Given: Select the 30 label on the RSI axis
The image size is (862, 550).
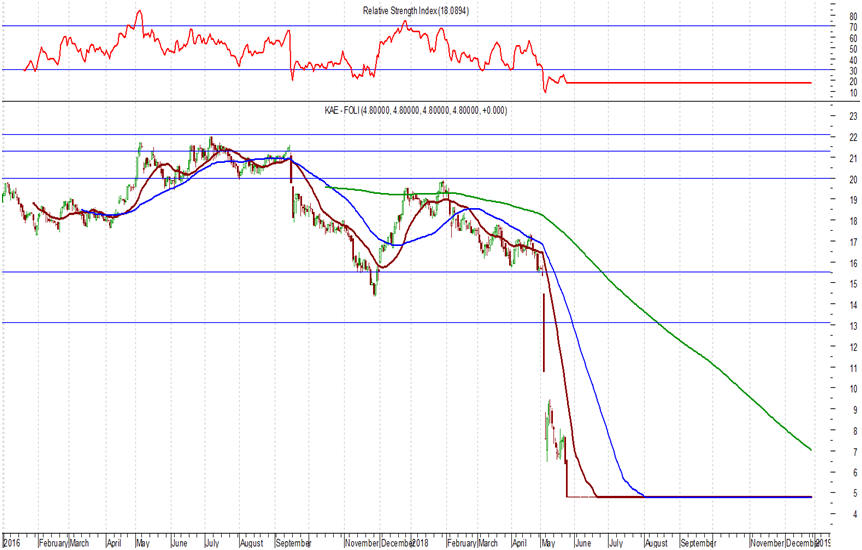Looking at the screenshot, I should (853, 71).
